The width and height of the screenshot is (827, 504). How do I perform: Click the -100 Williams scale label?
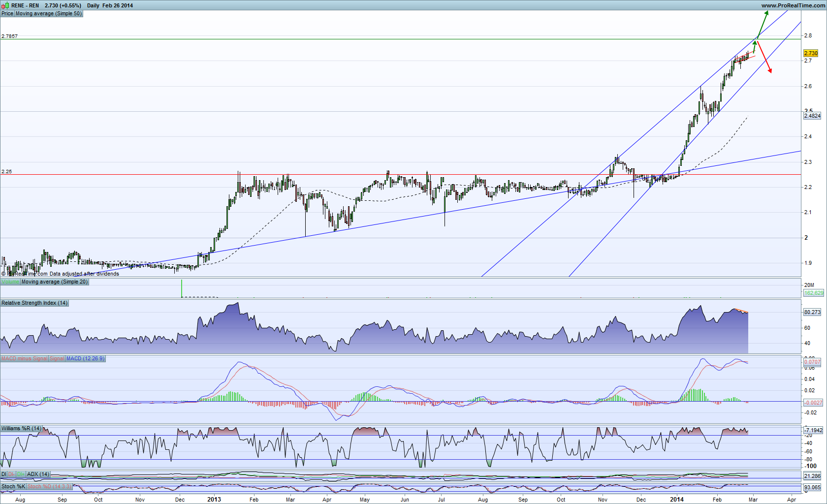point(811,466)
